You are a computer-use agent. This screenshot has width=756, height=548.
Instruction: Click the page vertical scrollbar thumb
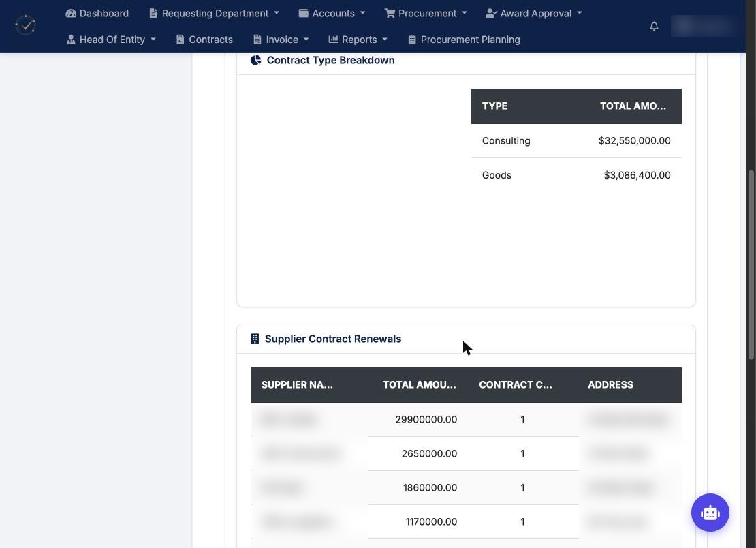tap(751, 264)
